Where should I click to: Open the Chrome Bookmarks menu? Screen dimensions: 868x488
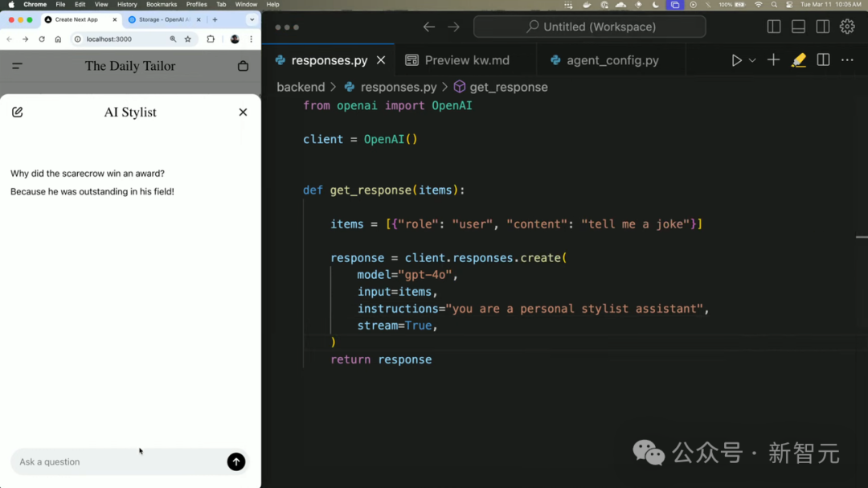(161, 4)
